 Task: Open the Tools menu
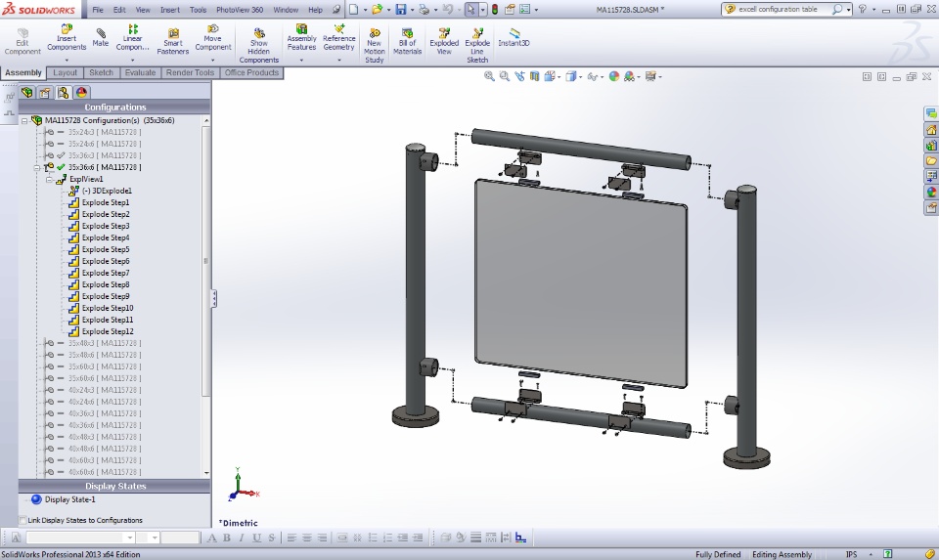pyautogui.click(x=198, y=10)
